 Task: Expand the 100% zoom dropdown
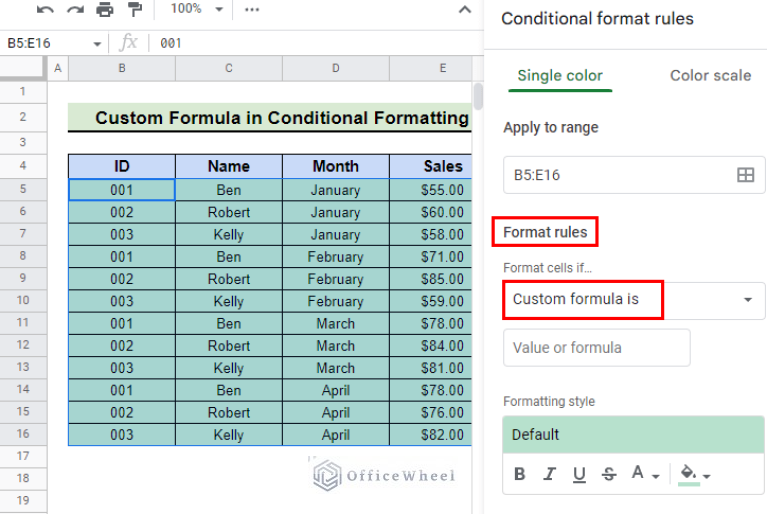coord(192,9)
